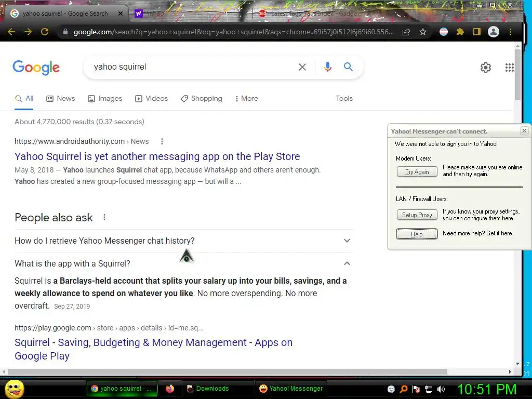Select the All results tab
Image resolution: width=532 pixels, height=399 pixels.
24,99
